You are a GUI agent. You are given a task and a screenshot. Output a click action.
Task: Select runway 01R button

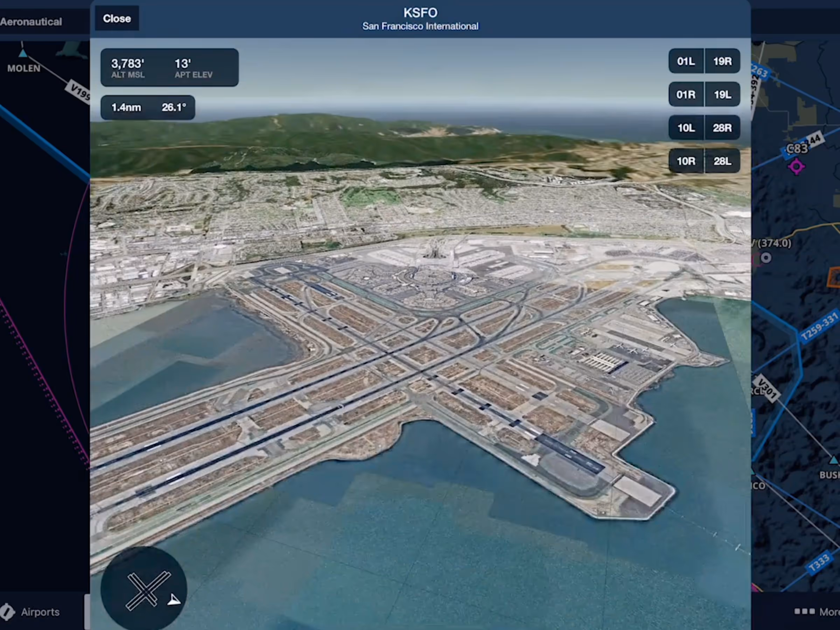(686, 94)
